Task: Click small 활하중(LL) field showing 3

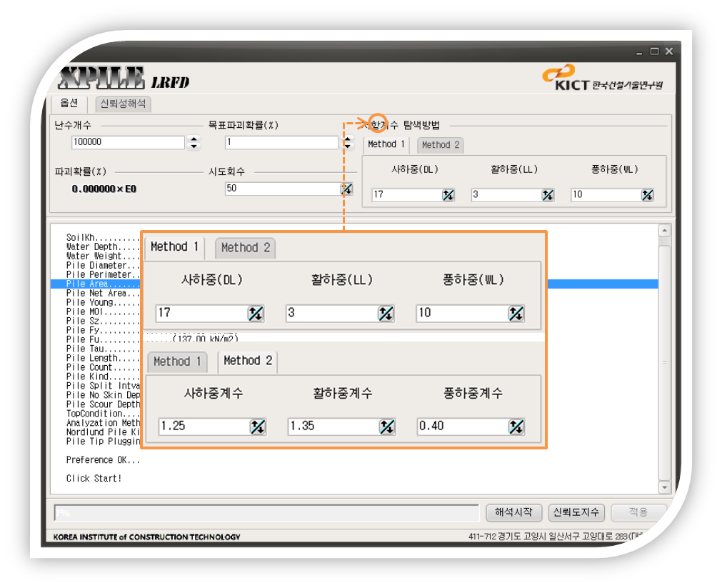Action: tap(506, 195)
